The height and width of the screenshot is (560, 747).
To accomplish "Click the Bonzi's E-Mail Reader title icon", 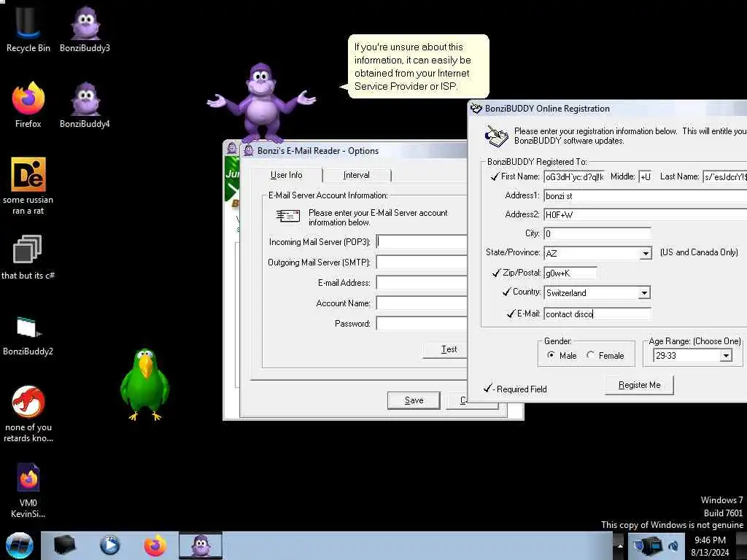I will pyautogui.click(x=248, y=150).
